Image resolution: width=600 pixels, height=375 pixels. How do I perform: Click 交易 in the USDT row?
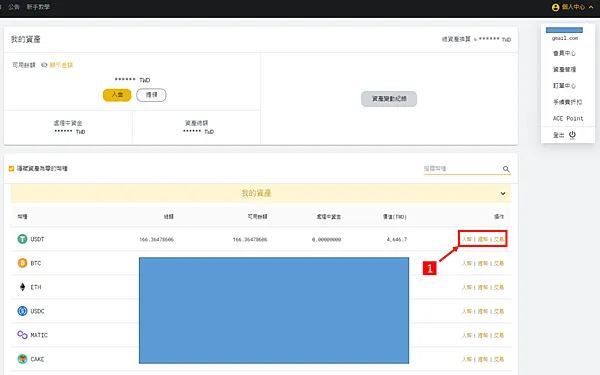(499, 240)
